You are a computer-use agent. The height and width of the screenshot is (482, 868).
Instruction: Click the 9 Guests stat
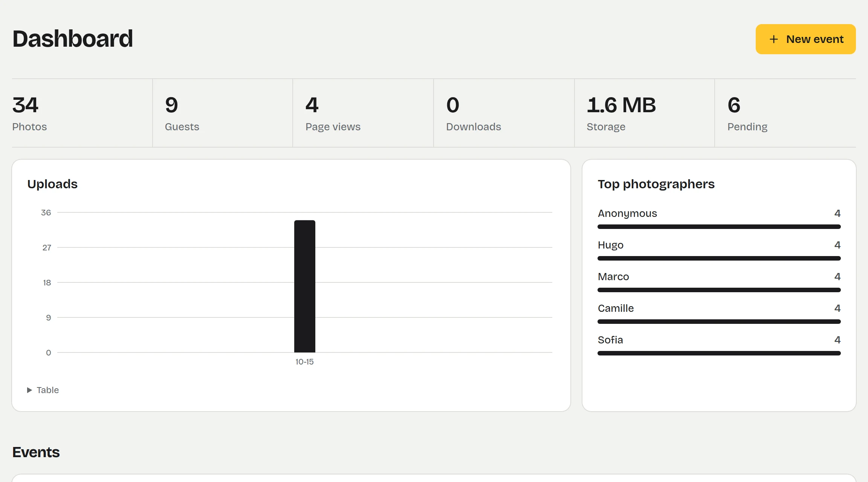pyautogui.click(x=223, y=113)
